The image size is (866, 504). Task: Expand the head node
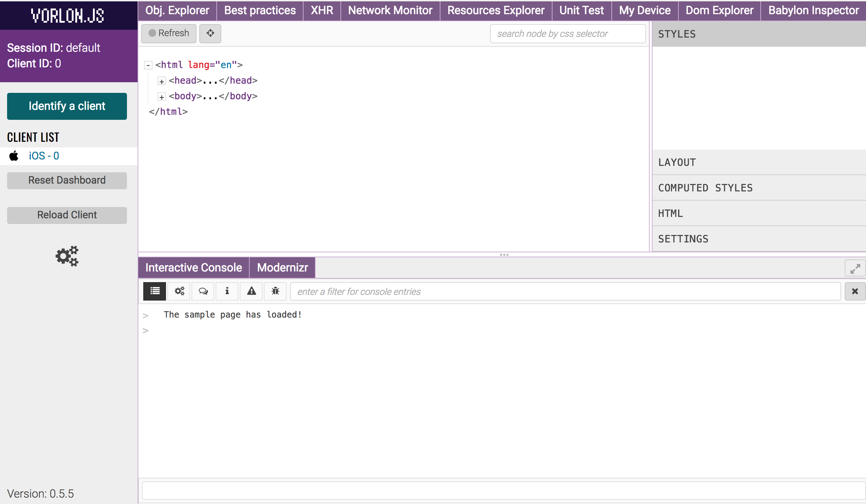point(162,82)
